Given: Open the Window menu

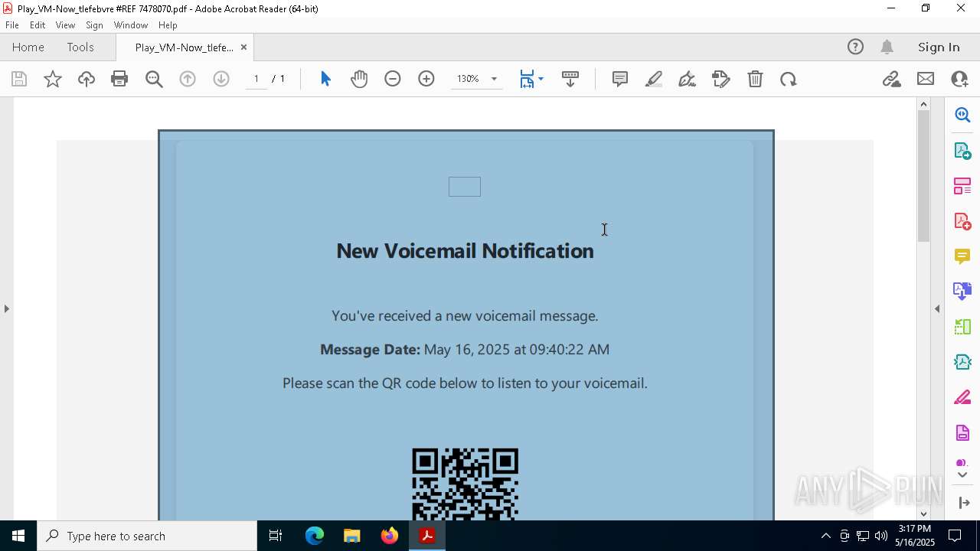Looking at the screenshot, I should point(131,25).
